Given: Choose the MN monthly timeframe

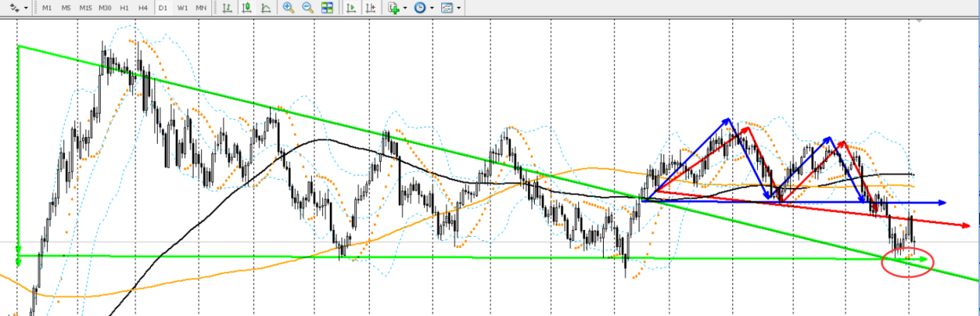Looking at the screenshot, I should (x=201, y=8).
